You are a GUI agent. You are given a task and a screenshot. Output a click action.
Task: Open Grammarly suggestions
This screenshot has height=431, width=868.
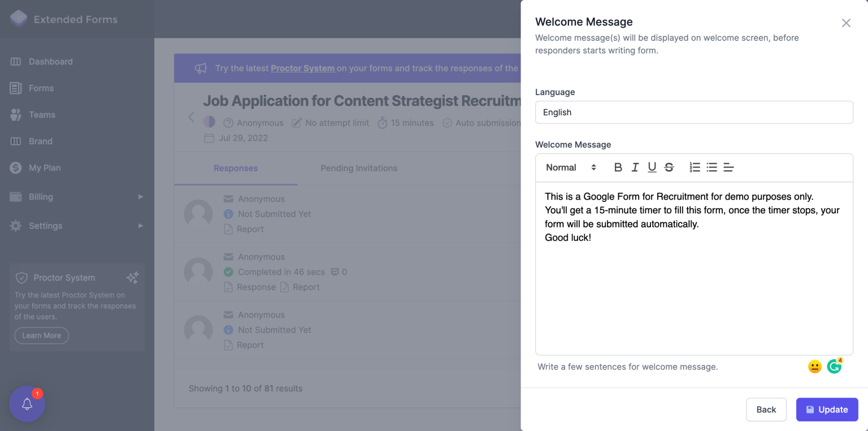[x=834, y=366]
